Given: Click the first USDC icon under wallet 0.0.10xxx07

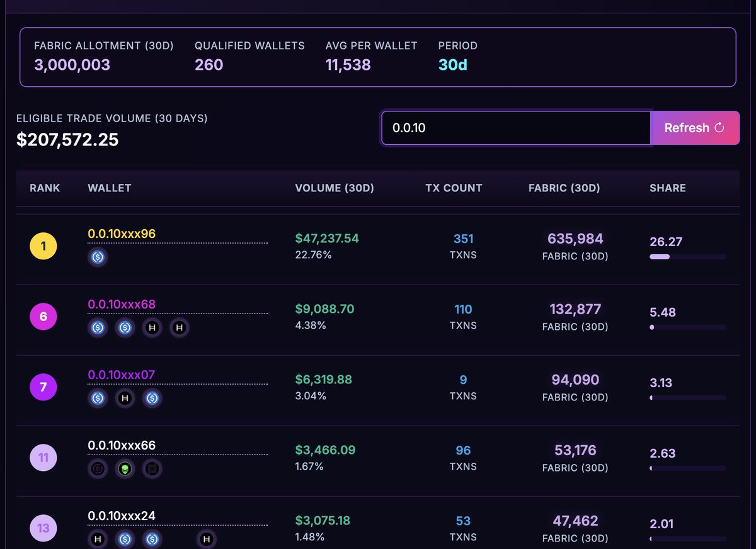Looking at the screenshot, I should point(98,398).
